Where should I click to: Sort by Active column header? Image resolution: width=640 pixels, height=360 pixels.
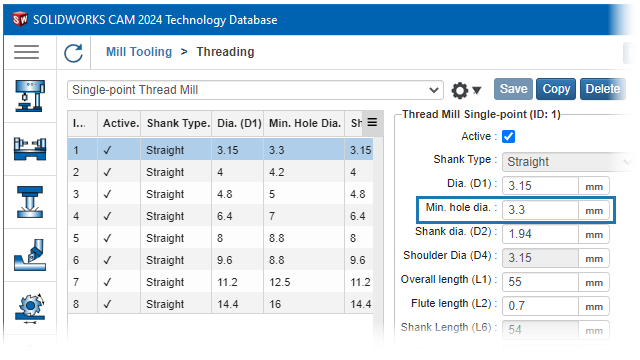119,123
